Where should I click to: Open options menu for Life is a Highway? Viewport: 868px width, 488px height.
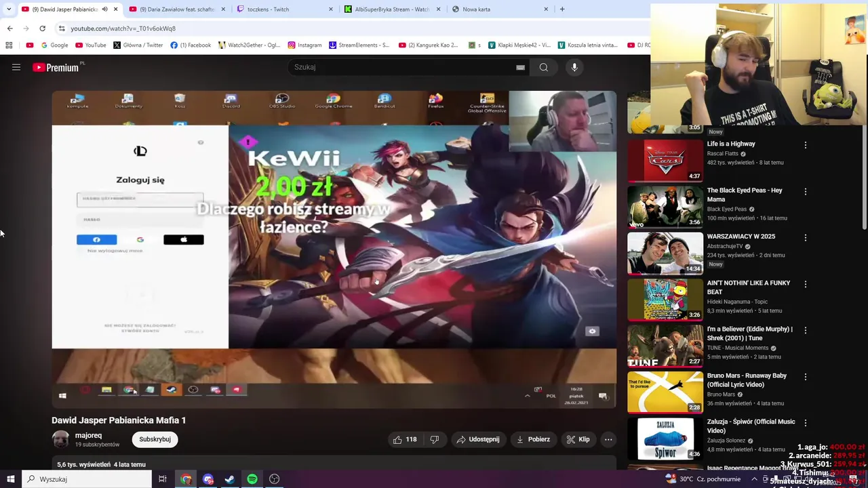point(805,145)
